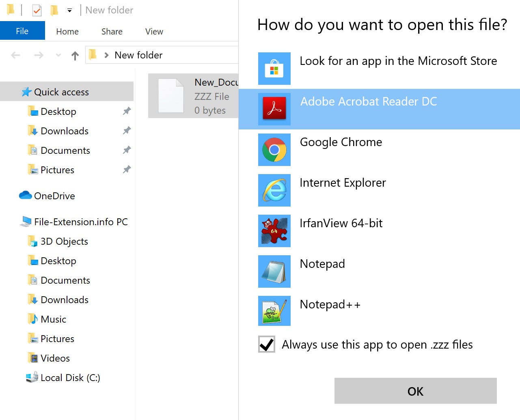Screen dimensions: 520x420
Task: Click Look for an app in the Microsoft Store
Action: pos(398,61)
